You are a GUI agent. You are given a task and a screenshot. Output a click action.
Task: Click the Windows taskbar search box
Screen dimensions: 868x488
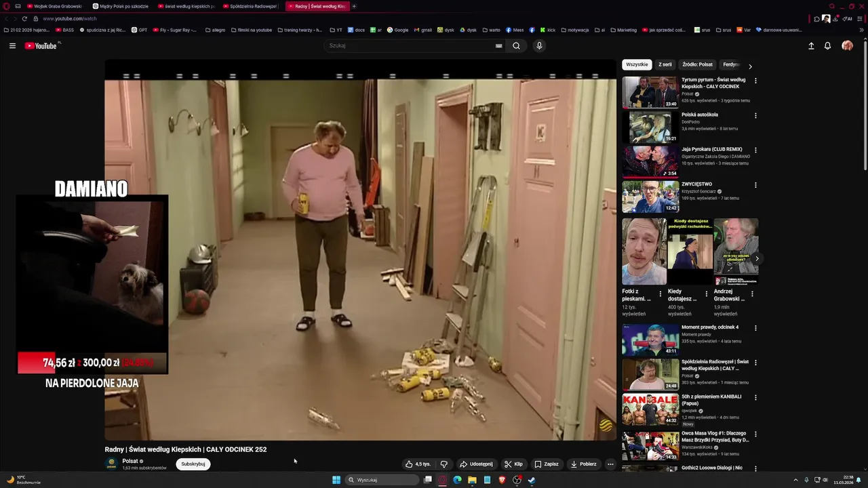[382, 480]
